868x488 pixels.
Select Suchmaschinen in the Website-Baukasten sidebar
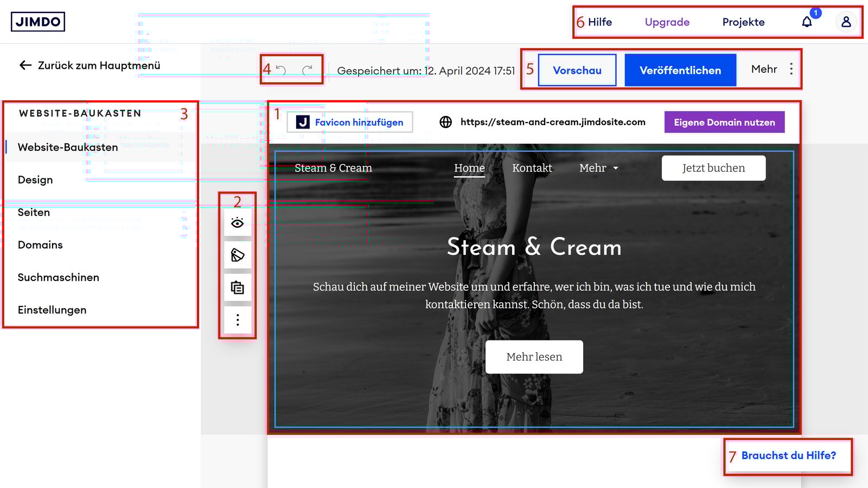pos(58,277)
